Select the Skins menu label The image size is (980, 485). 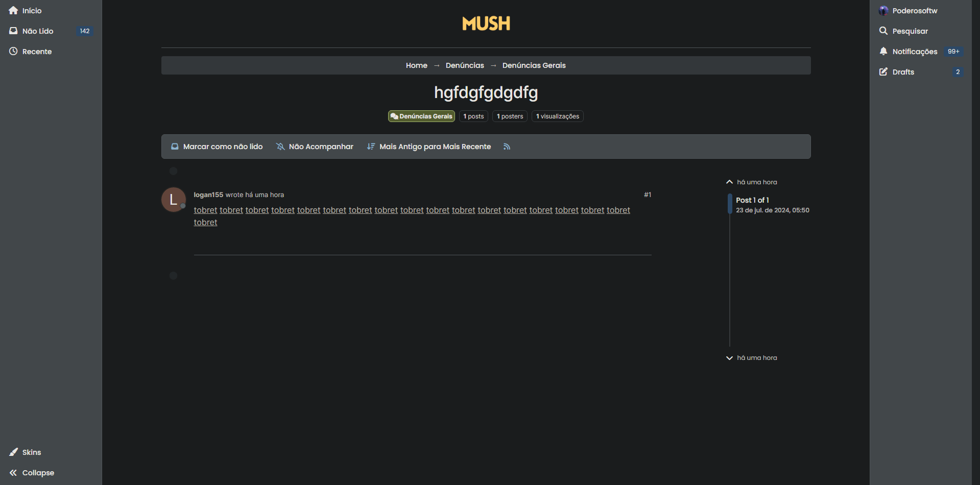[x=32, y=452]
